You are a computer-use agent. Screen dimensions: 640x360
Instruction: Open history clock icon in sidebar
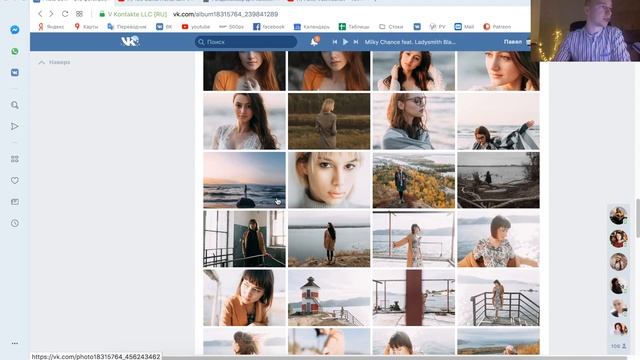(15, 223)
